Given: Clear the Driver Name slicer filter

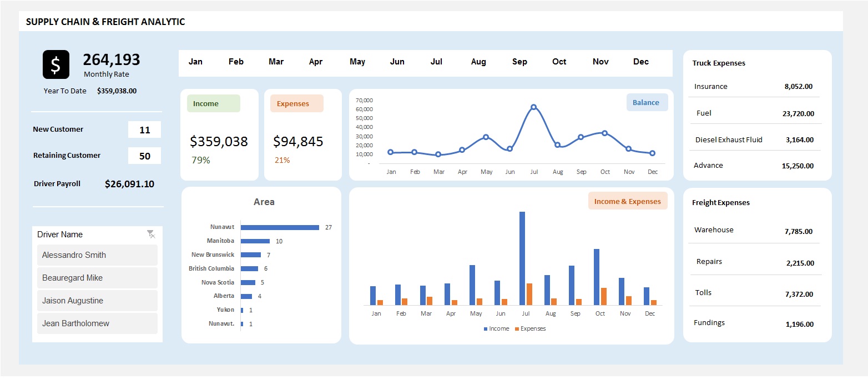Looking at the screenshot, I should 151,234.
